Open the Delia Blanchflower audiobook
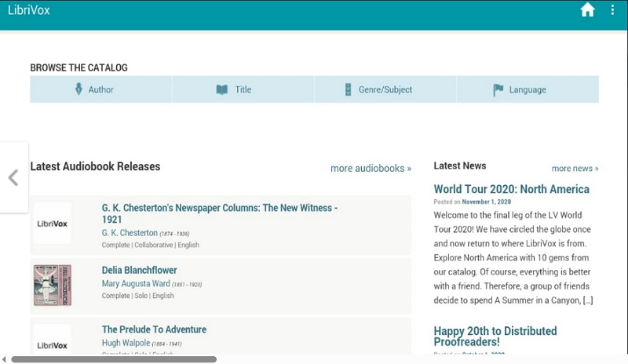The height and width of the screenshot is (364, 628). click(139, 270)
